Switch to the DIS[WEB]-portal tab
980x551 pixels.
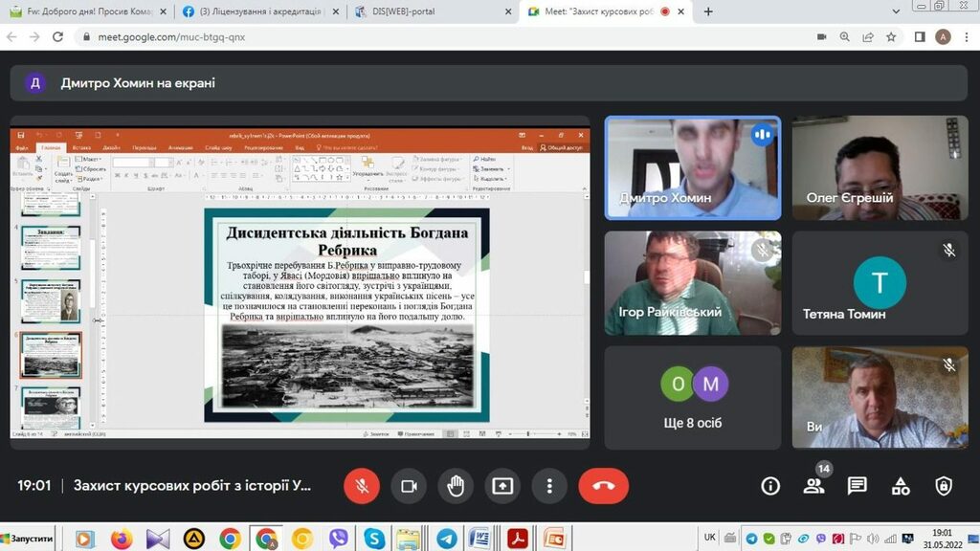pyautogui.click(x=430, y=11)
